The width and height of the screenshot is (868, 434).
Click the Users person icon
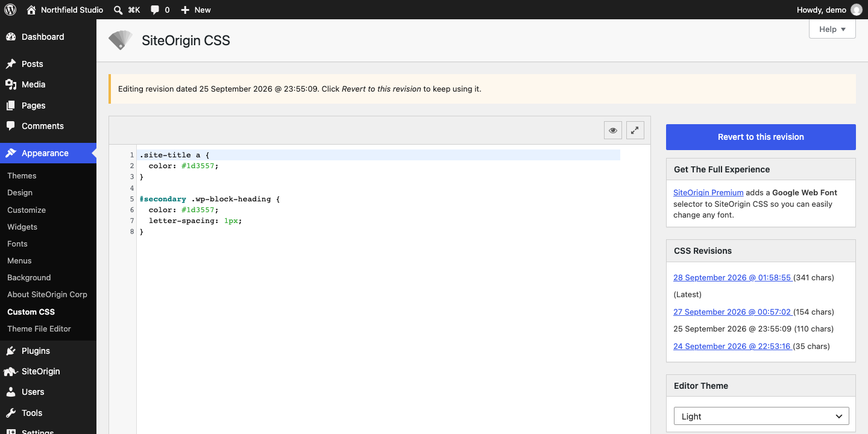coord(11,392)
